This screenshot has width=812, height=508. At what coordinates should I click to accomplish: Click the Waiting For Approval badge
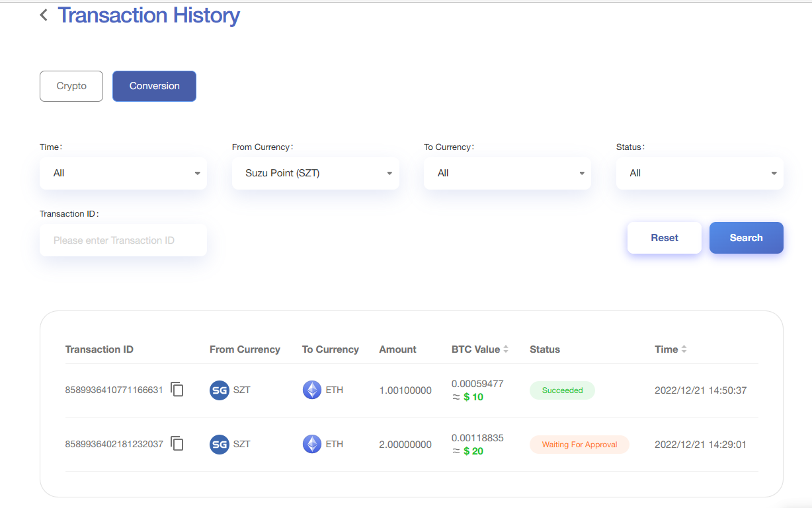coord(579,445)
